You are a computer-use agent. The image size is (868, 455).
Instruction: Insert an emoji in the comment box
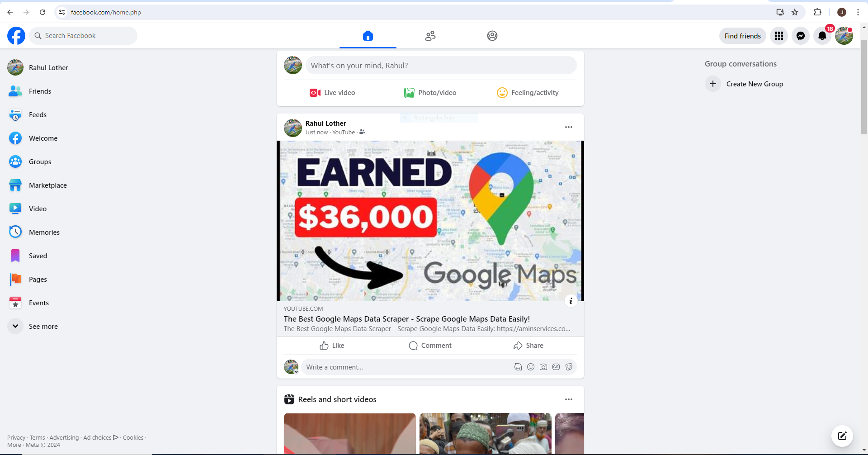[531, 367]
